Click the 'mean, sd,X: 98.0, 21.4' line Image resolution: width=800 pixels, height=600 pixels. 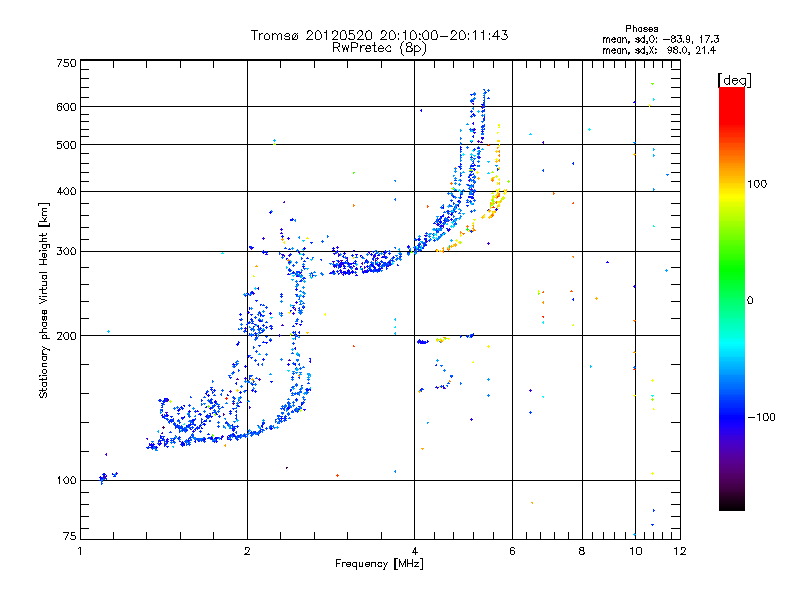[x=659, y=50]
